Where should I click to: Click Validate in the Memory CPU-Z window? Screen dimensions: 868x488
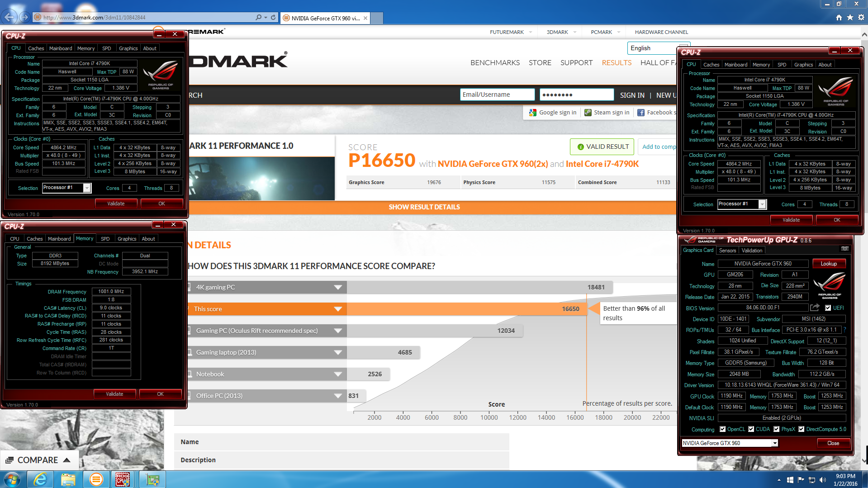coord(114,394)
